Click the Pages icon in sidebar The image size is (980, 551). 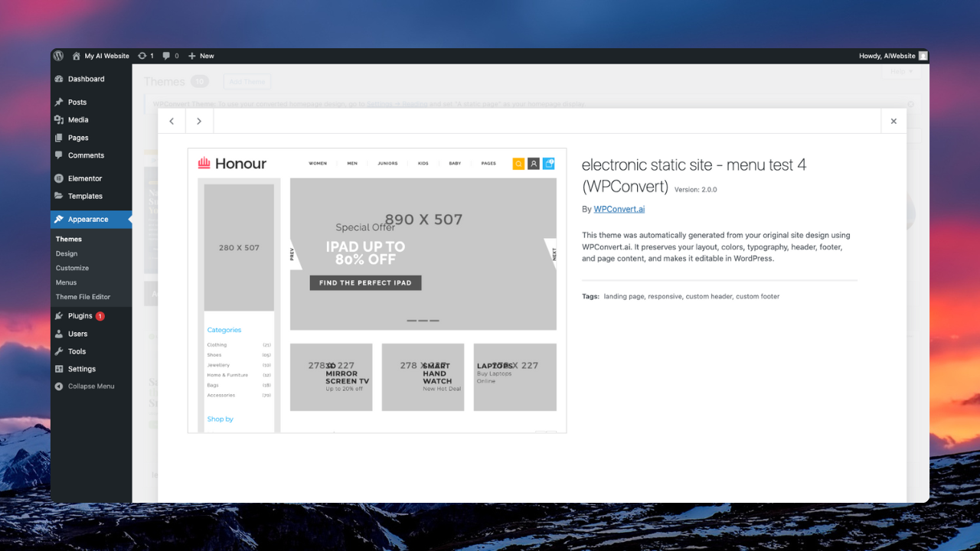coord(59,138)
